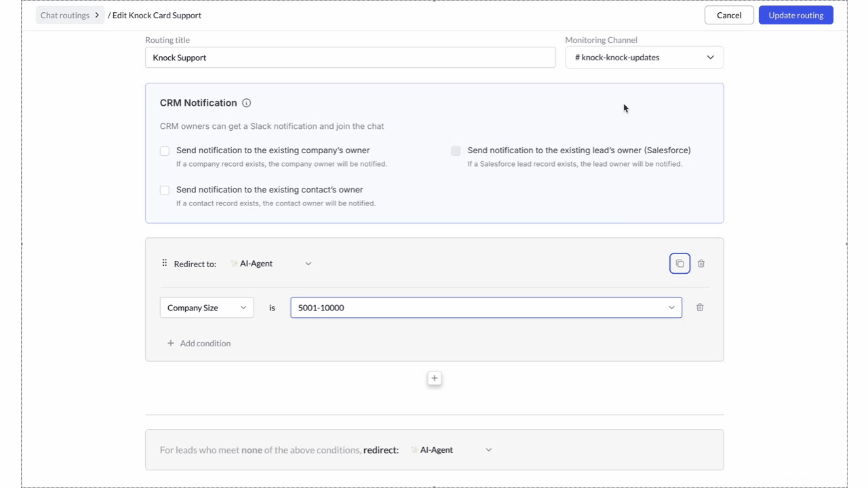The width and height of the screenshot is (868, 488).
Task: Change the fallback redirect AI-Agent dropdown
Action: [452, 450]
